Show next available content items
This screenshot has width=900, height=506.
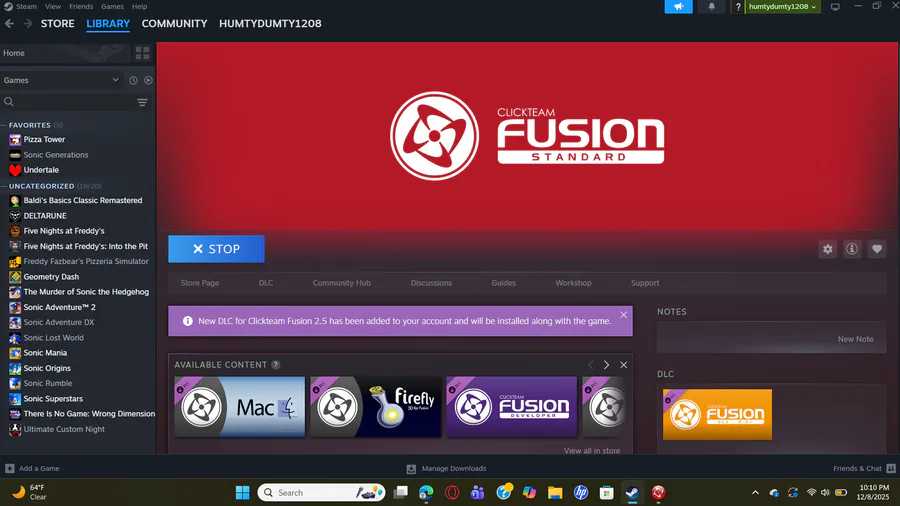(606, 365)
